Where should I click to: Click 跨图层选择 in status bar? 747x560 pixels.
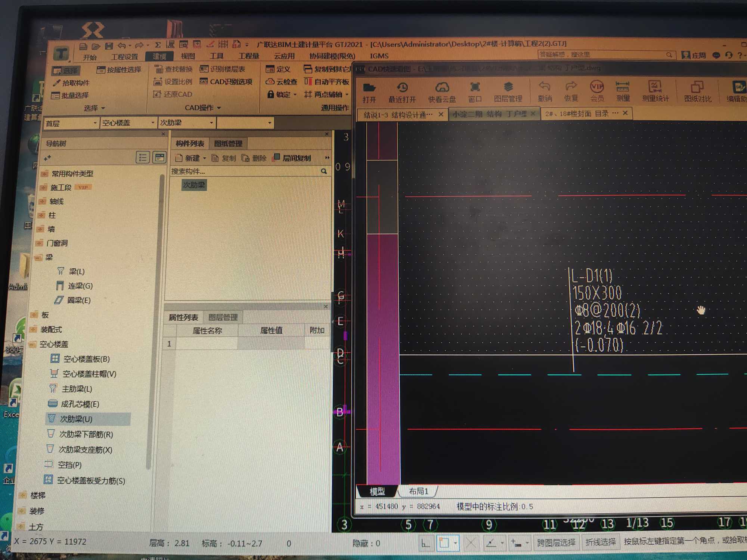[x=556, y=542]
